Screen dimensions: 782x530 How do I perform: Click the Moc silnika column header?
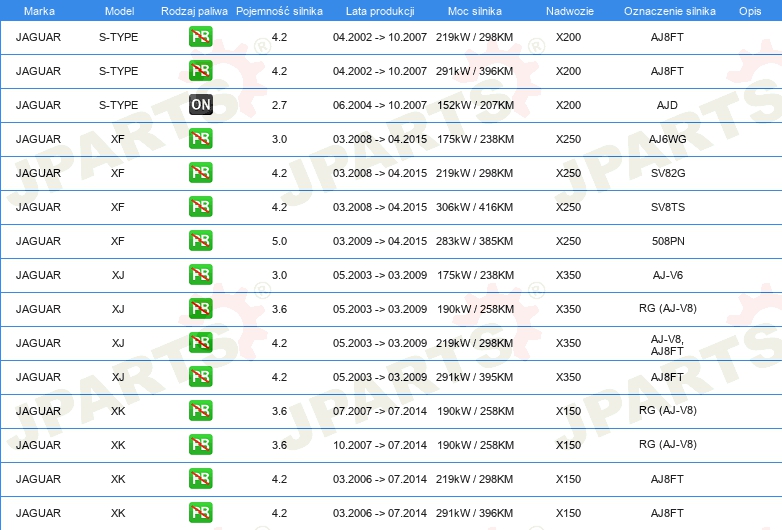click(475, 10)
